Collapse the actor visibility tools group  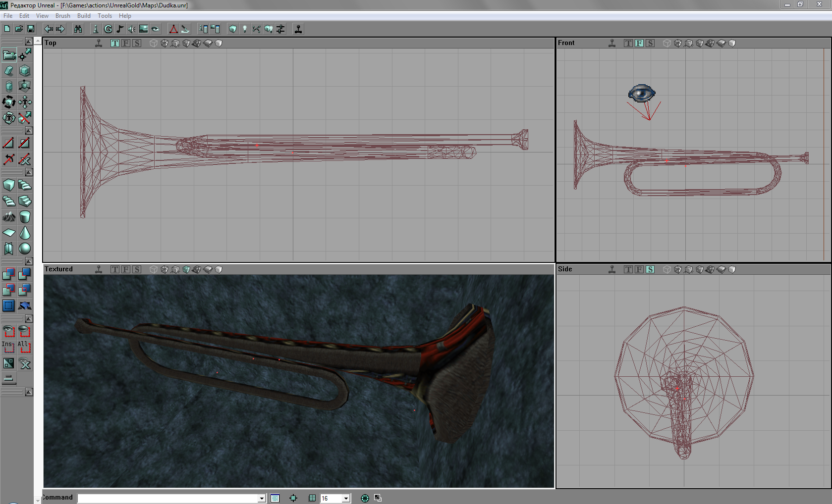pos(29,318)
